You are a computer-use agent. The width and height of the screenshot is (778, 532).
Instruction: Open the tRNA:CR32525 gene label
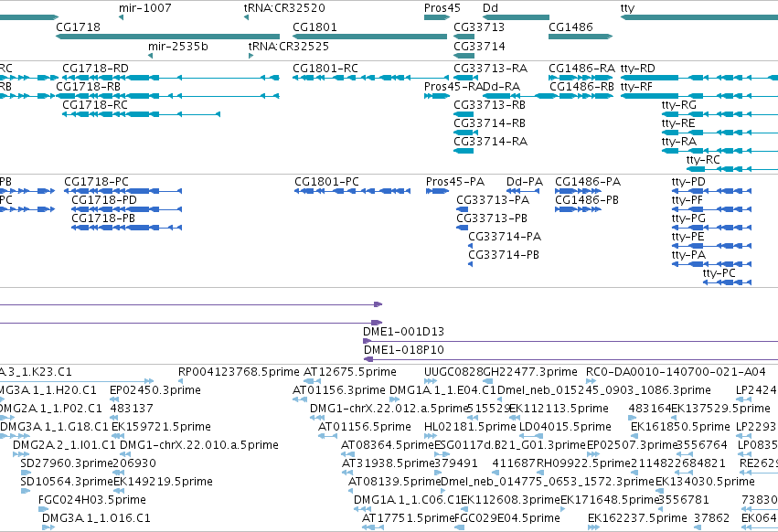(x=288, y=46)
